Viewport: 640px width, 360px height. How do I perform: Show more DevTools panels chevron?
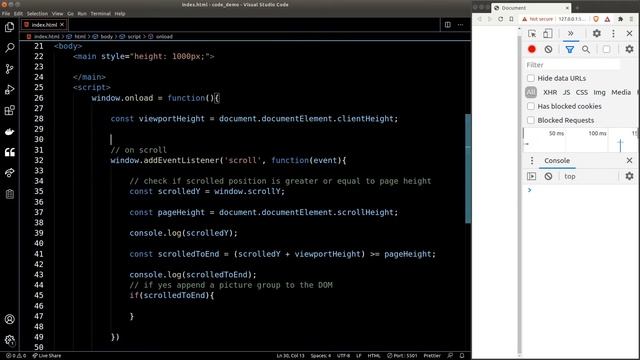570,33
